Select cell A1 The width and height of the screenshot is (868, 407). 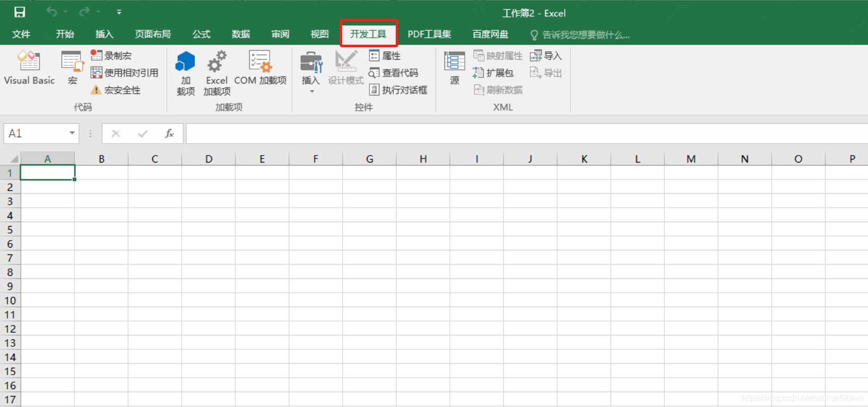pos(48,173)
